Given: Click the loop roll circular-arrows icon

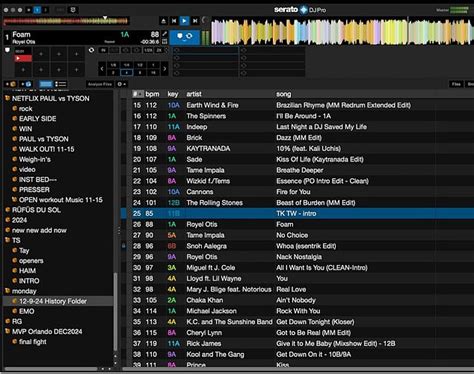Looking at the screenshot, I should [91, 50].
